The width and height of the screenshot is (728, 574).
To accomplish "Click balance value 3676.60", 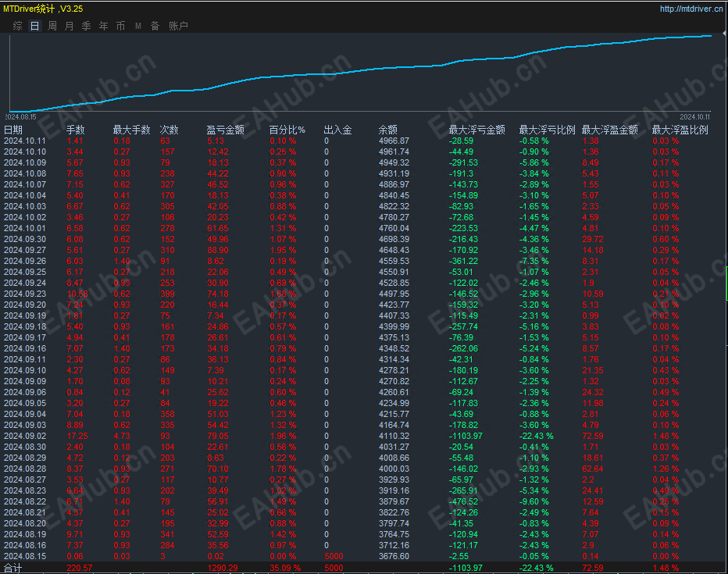I will tap(394, 556).
